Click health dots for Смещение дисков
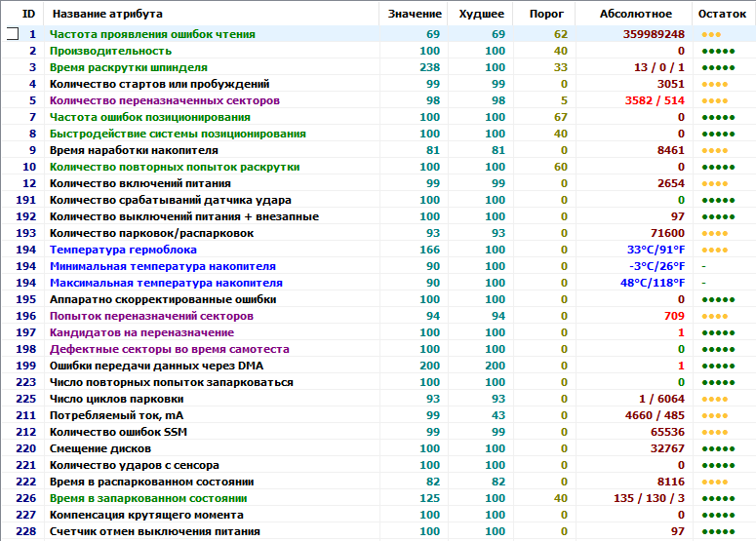Screen dimensions: 756x541 [717, 448]
